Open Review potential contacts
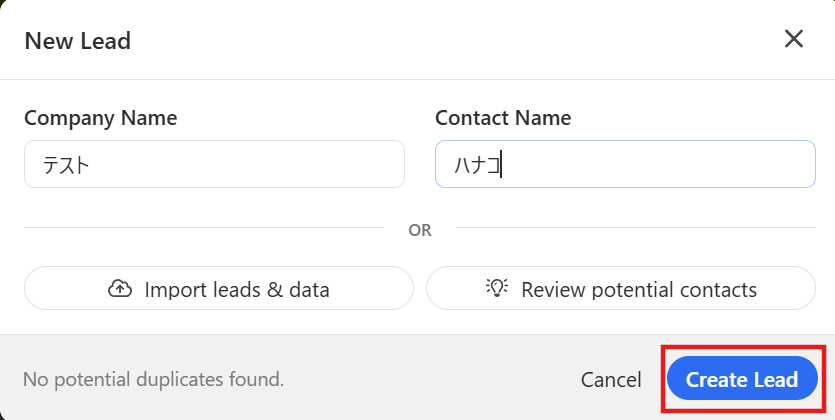The height and width of the screenshot is (420, 835). [x=620, y=289]
